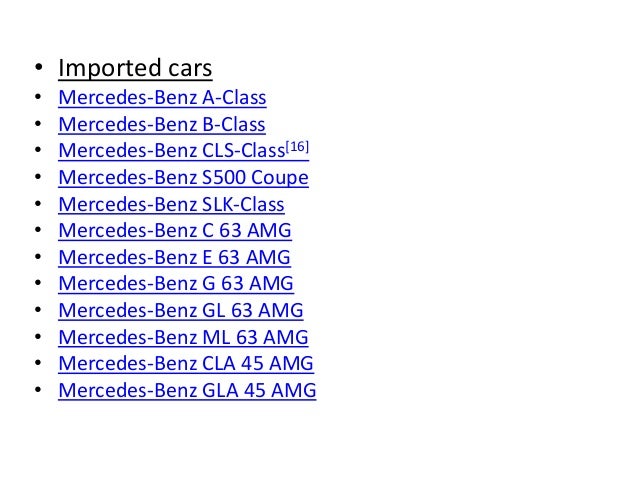The image size is (638, 479).
Task: Click the Imported cars heading
Action: [135, 68]
